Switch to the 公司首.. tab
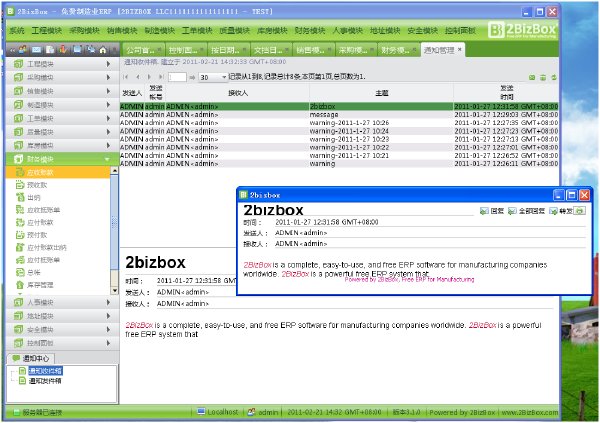 tap(143, 50)
